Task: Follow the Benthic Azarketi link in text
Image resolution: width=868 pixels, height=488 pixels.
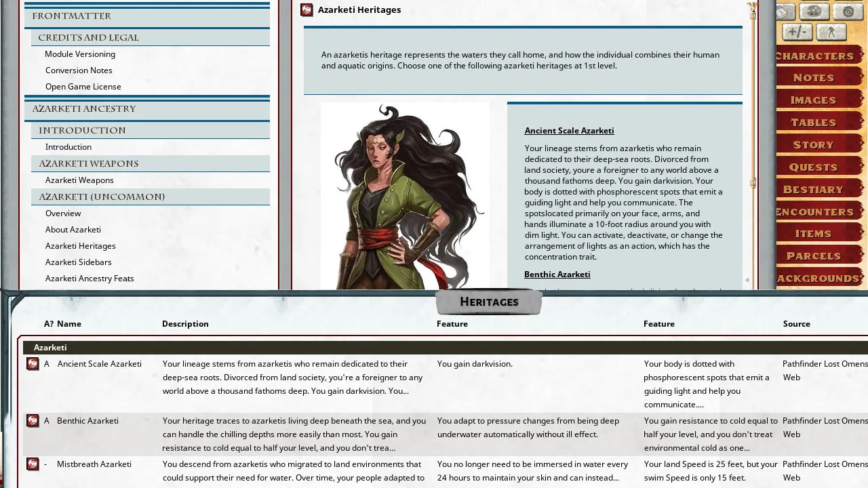Action: (x=557, y=274)
